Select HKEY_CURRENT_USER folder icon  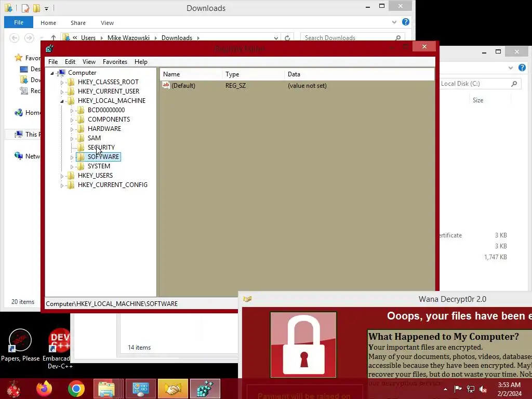71,91
